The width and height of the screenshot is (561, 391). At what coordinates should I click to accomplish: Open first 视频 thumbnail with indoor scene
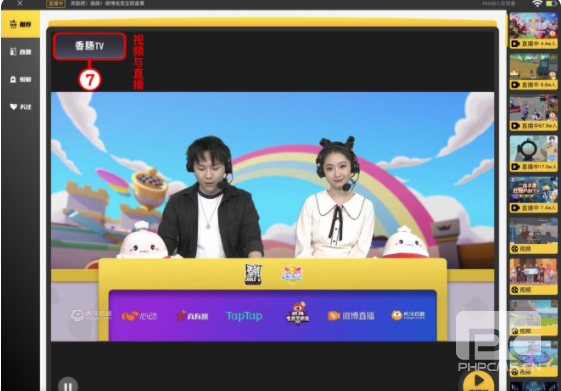(533, 235)
